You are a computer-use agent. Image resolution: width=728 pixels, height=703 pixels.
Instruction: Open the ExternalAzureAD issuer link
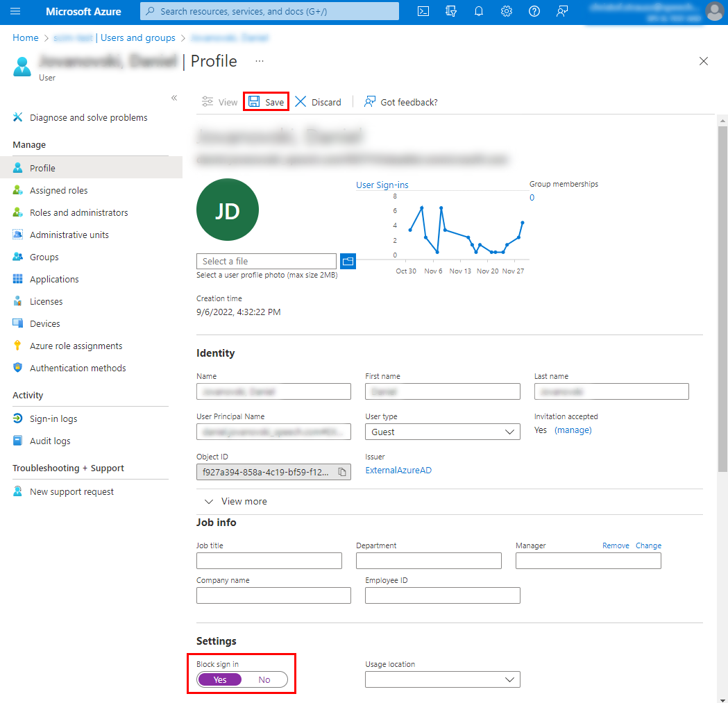(398, 471)
